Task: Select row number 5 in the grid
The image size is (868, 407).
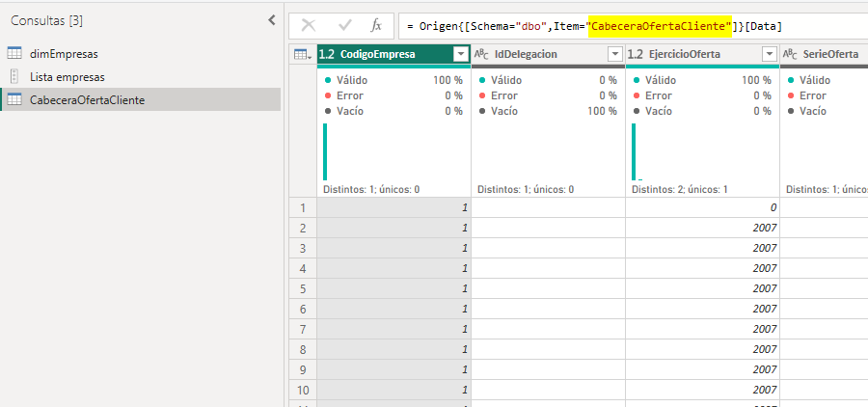Action: pos(302,288)
